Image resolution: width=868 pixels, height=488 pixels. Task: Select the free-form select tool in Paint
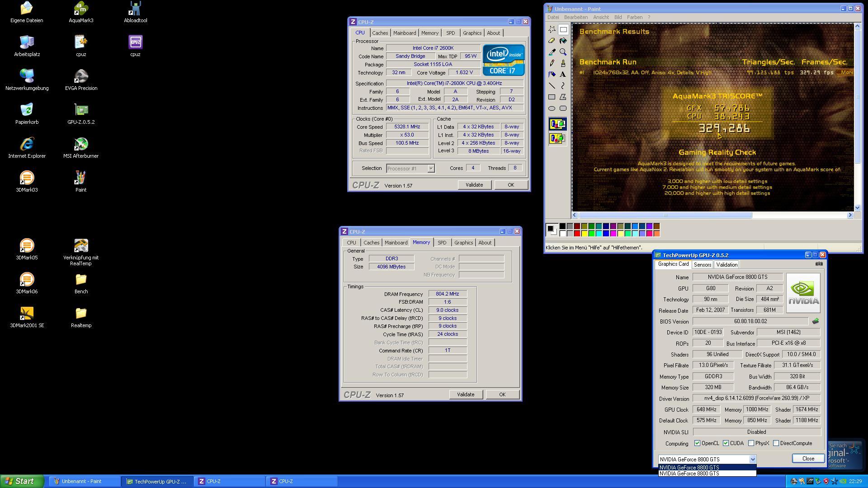coord(552,29)
